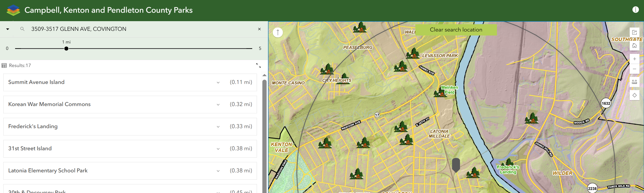Open the measurement ruler tool

[634, 82]
